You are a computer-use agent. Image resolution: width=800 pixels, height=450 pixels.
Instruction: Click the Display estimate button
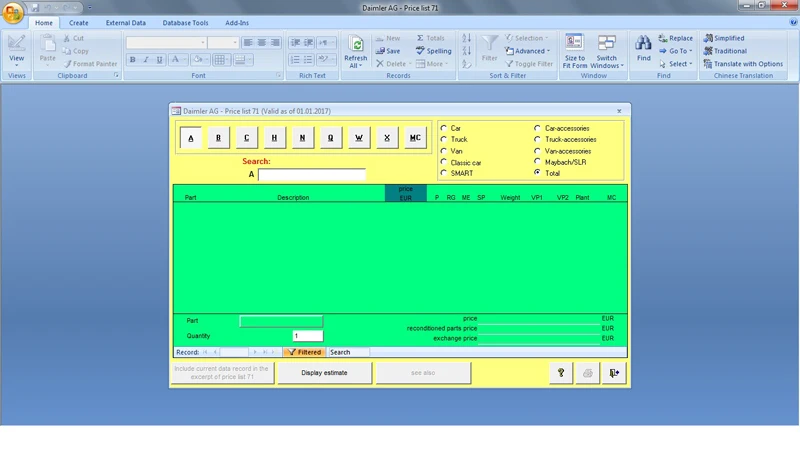click(324, 373)
